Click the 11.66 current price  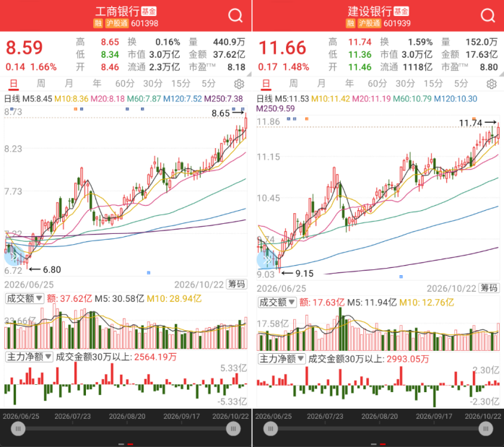coord(282,48)
